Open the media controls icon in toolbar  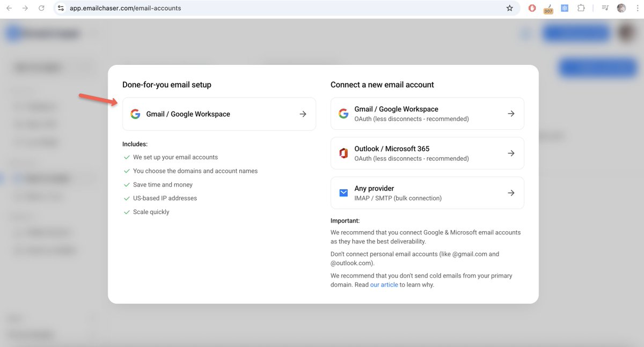[605, 8]
